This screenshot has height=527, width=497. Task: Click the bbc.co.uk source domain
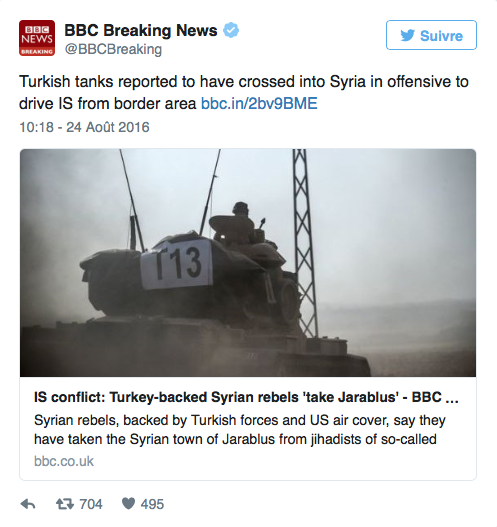tap(64, 461)
